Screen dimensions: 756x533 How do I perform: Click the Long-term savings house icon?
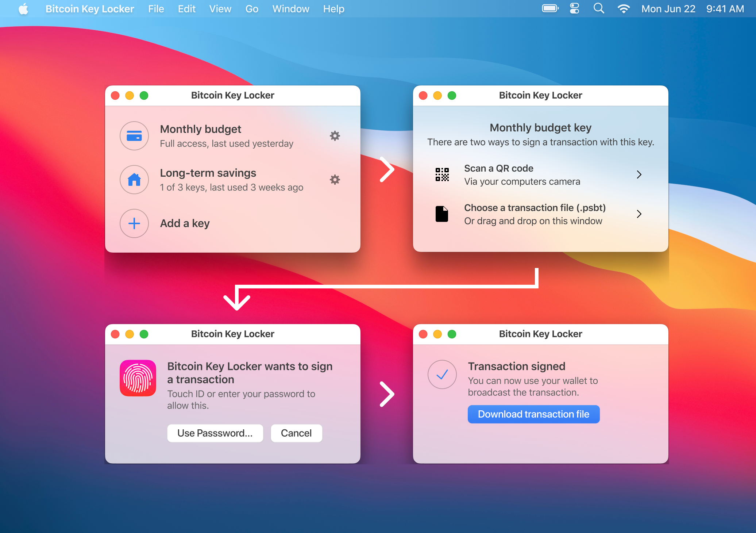click(x=134, y=180)
